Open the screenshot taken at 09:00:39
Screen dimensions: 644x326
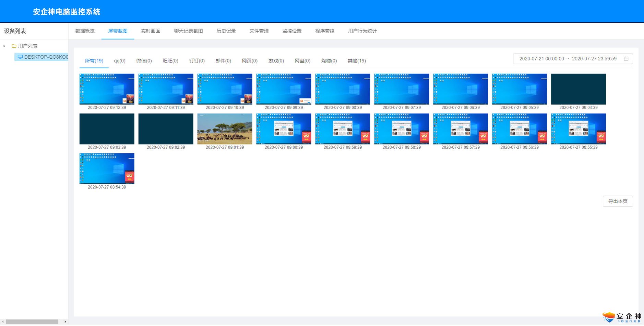[284, 129]
